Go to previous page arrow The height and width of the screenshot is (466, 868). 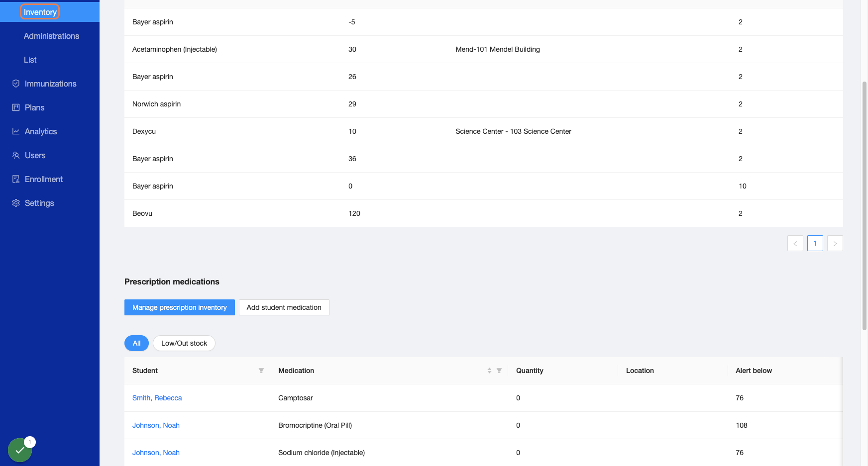[x=795, y=243]
